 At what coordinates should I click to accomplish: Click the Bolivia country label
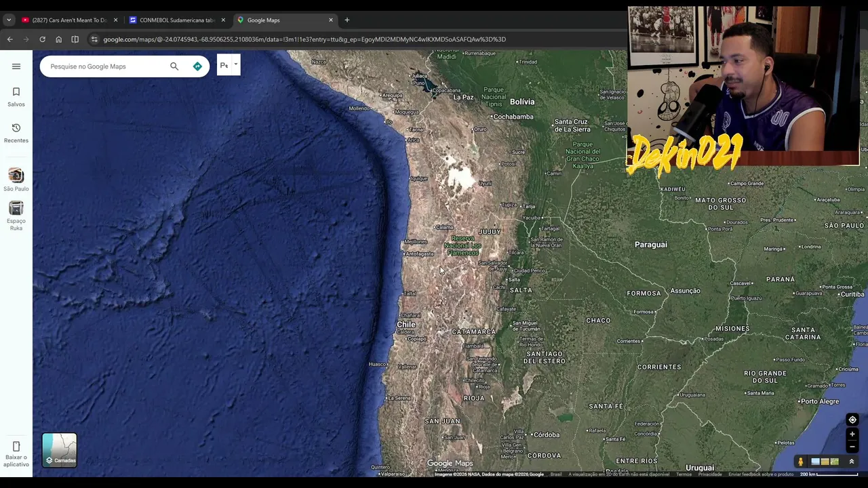(522, 102)
